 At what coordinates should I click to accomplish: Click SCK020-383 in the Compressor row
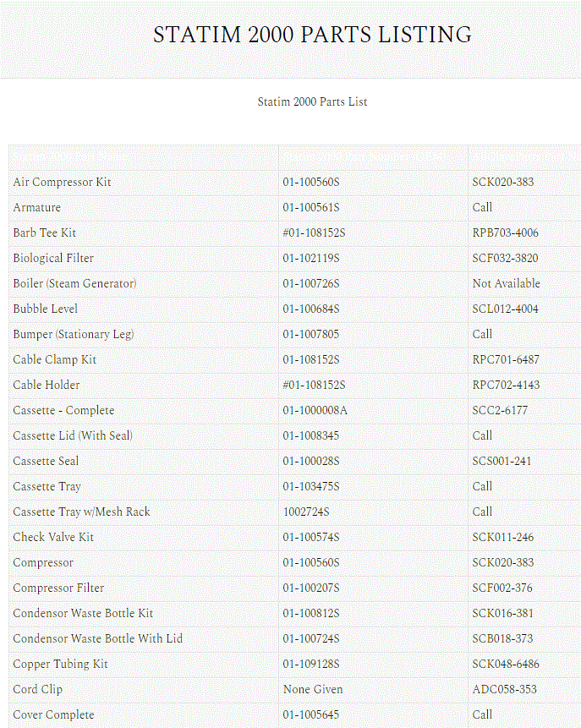[502, 563]
